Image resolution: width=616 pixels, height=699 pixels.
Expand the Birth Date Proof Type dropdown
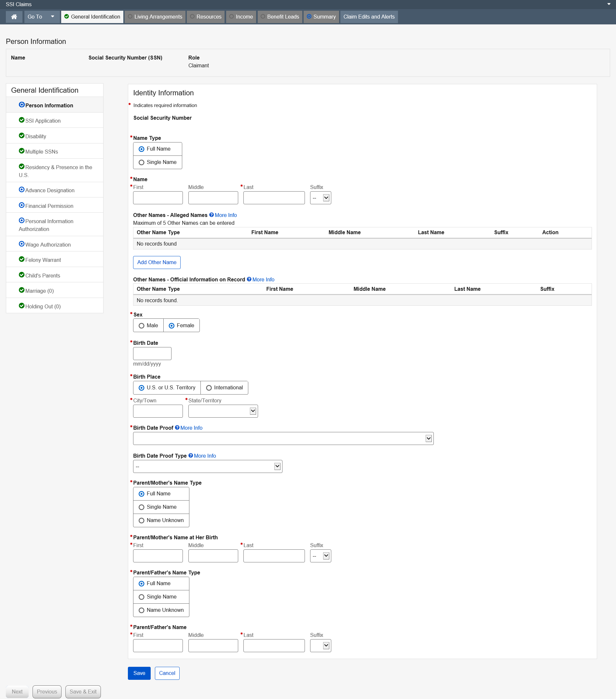pos(207,466)
